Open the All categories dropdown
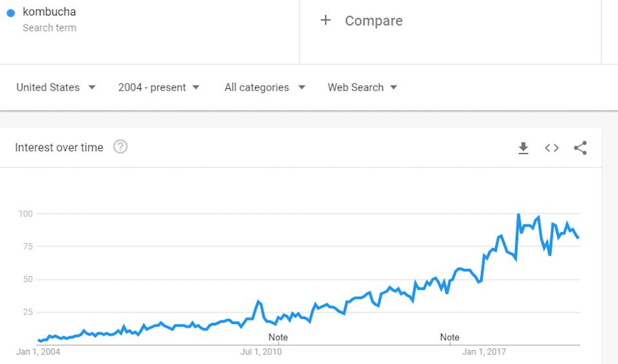The width and height of the screenshot is (618, 364). pos(265,87)
